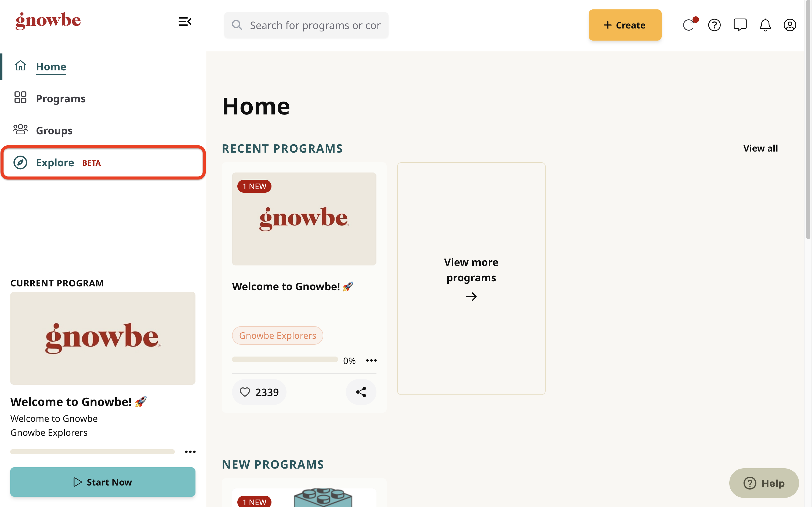The width and height of the screenshot is (812, 507).
Task: Open Groups in sidebar
Action: tap(54, 130)
